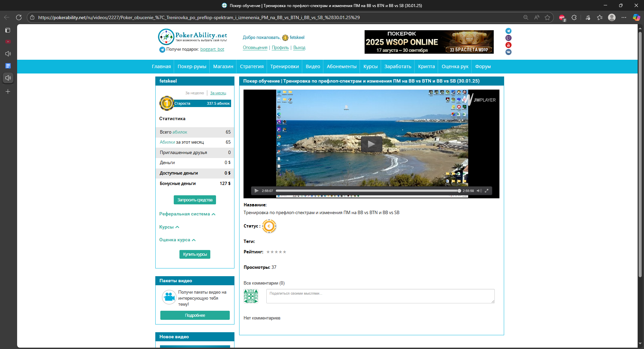
Task: Open the Twitch social icon
Action: pyautogui.click(x=508, y=38)
